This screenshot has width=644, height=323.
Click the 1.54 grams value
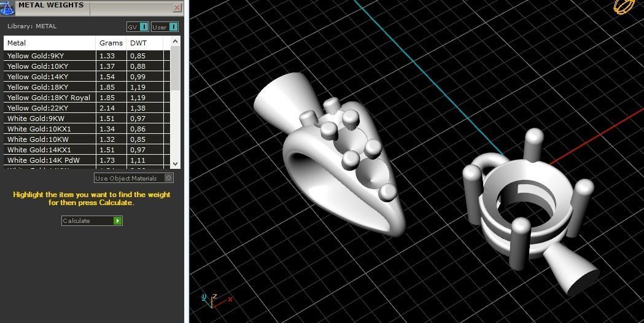coord(107,77)
